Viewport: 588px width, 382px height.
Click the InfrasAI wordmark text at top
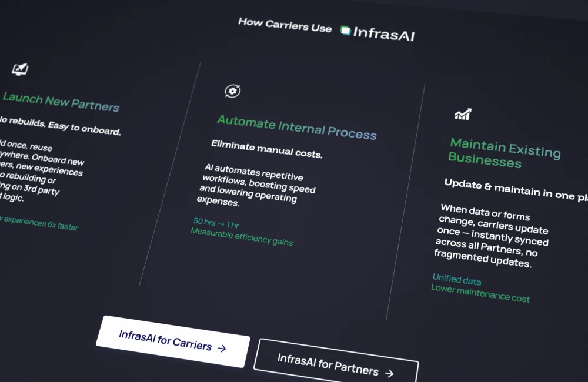coord(383,33)
